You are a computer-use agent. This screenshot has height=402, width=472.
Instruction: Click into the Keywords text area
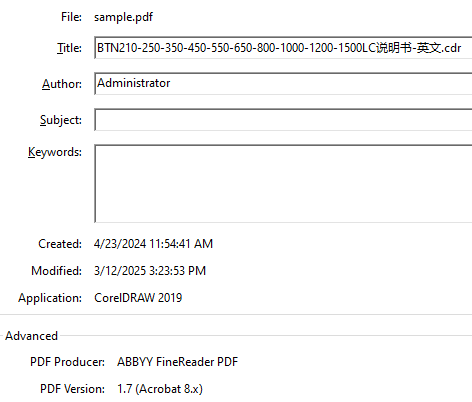(283, 184)
